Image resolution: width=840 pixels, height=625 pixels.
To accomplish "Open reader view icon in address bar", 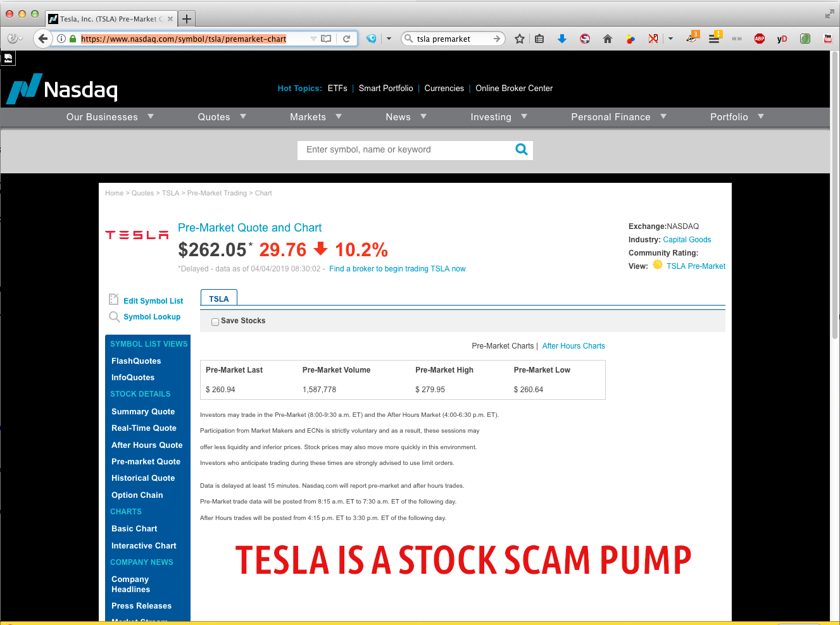I will 326,39.
